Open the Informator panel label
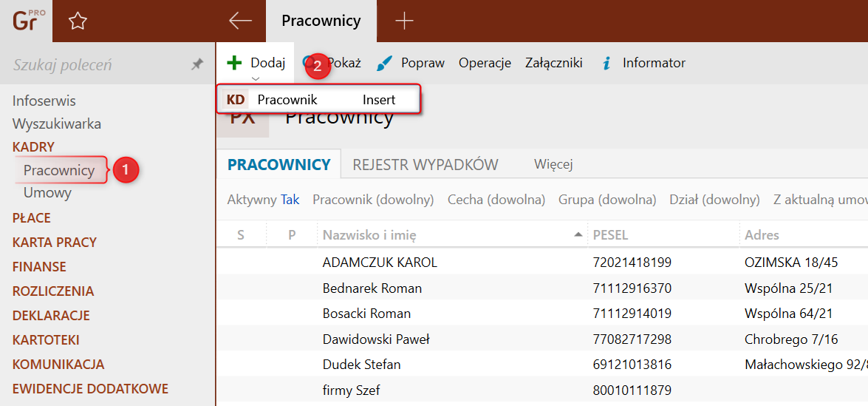This screenshot has width=868, height=406. (x=654, y=63)
